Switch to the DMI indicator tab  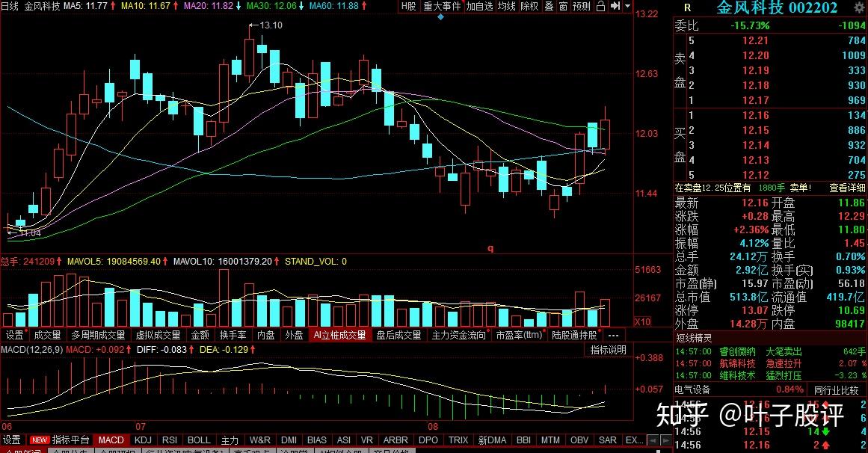[x=289, y=440]
